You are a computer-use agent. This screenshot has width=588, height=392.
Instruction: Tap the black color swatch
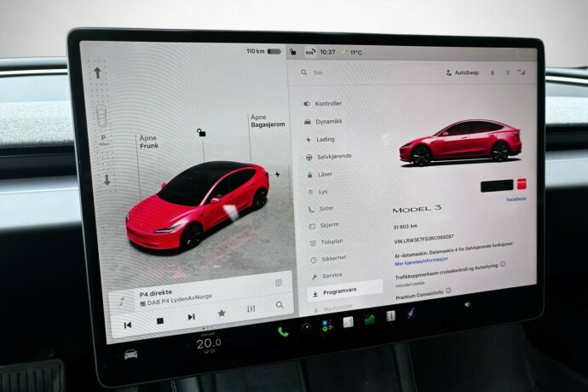tap(497, 186)
